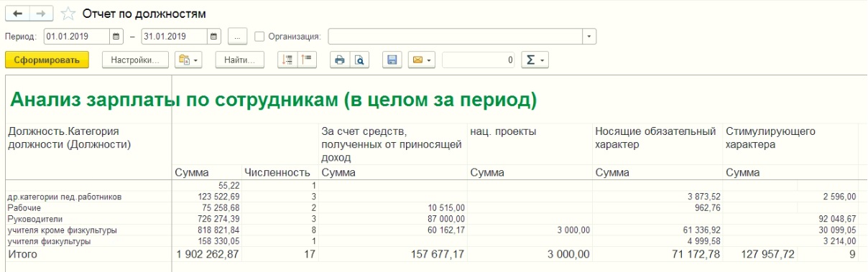The width and height of the screenshot is (868, 272).
Task: Open the sum function dropdown
Action: pyautogui.click(x=535, y=60)
